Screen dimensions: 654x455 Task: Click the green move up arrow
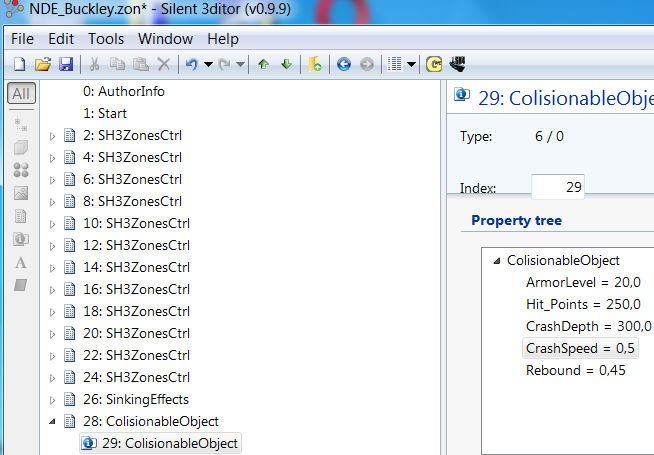264,64
